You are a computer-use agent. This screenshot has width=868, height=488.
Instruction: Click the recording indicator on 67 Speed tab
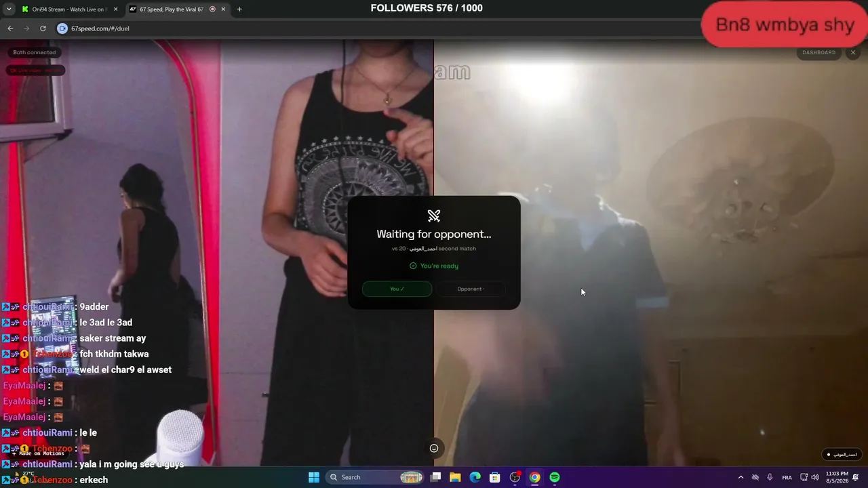coord(212,9)
